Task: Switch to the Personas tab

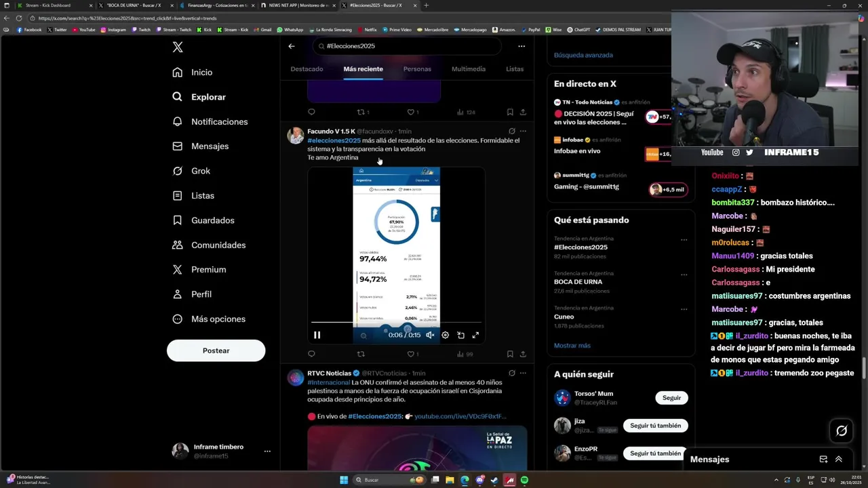Action: (417, 69)
